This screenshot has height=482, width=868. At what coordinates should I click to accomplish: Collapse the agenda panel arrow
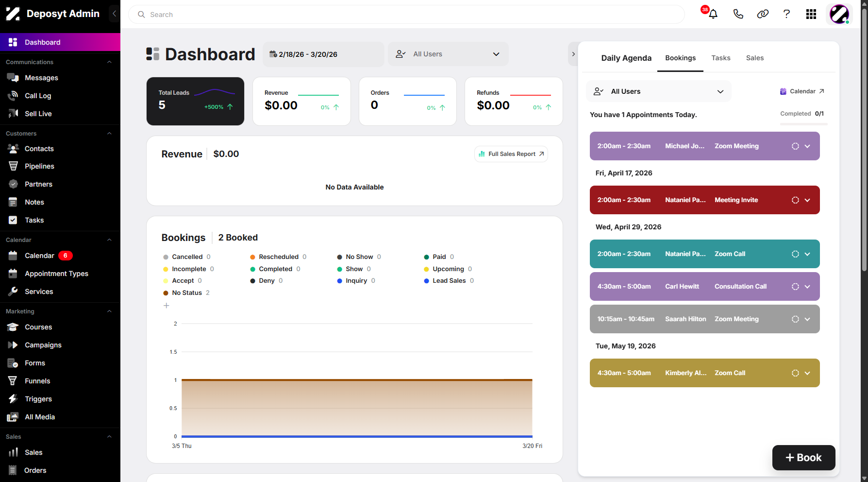pyautogui.click(x=573, y=54)
